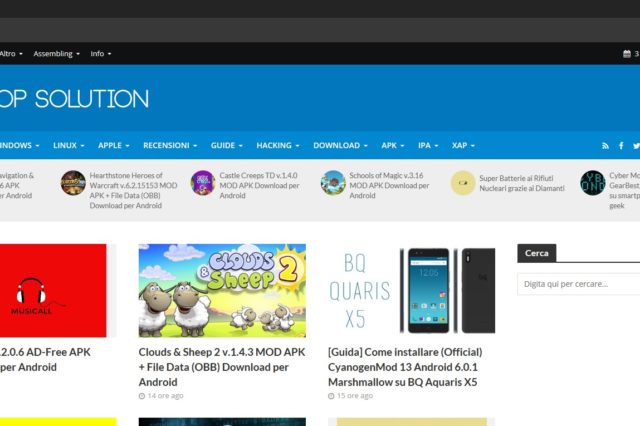Open the WINDOWS menu item
The height and width of the screenshot is (426, 640).
pyautogui.click(x=20, y=145)
